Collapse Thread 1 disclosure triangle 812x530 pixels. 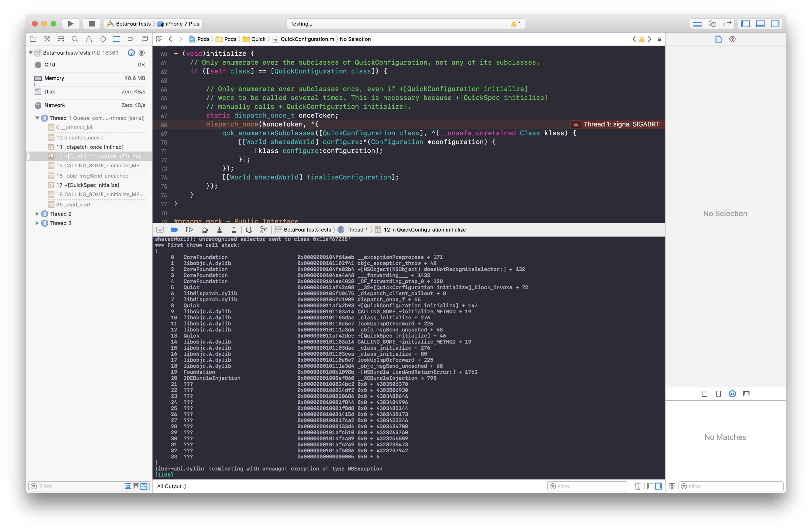(x=37, y=118)
